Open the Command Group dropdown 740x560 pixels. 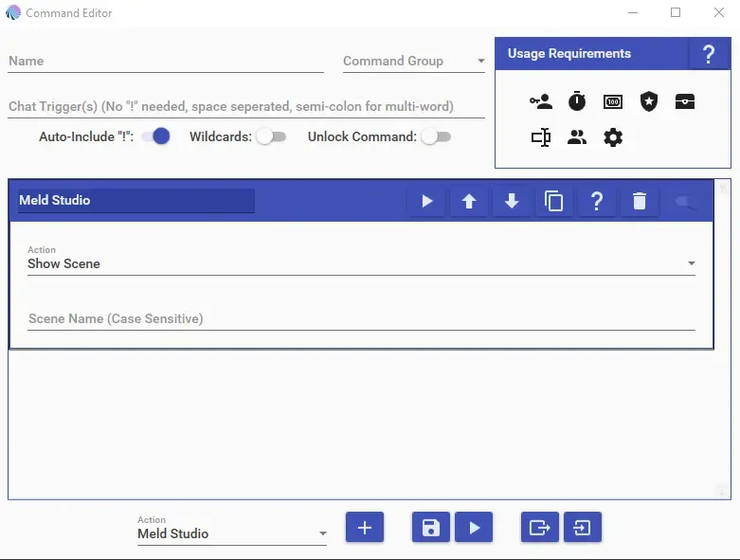[x=413, y=62]
